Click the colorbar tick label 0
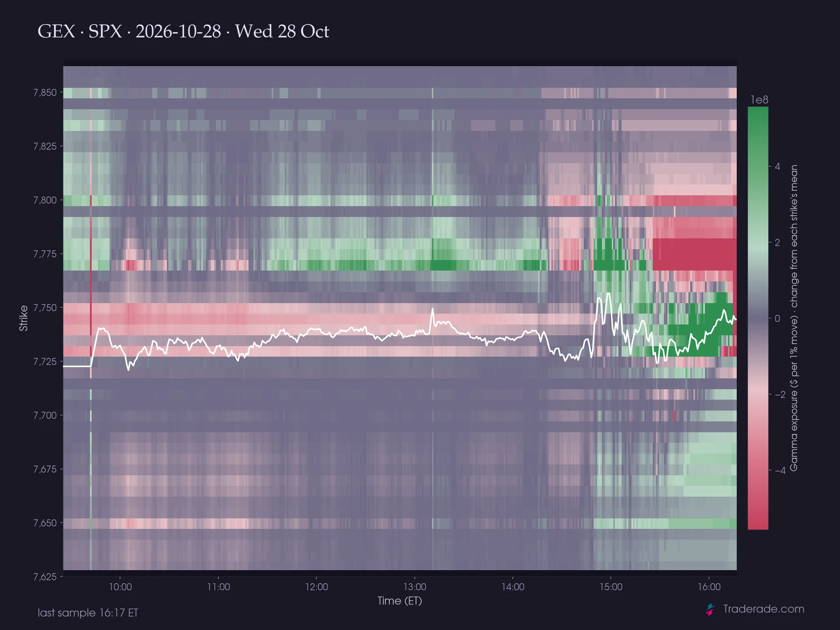Screen dimensions: 840x630 pos(777,319)
